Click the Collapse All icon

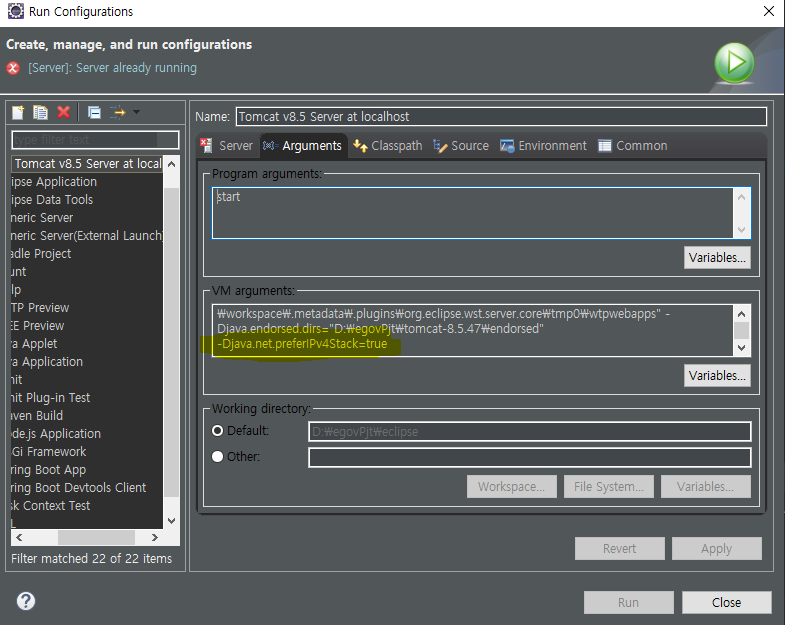pyautogui.click(x=94, y=112)
